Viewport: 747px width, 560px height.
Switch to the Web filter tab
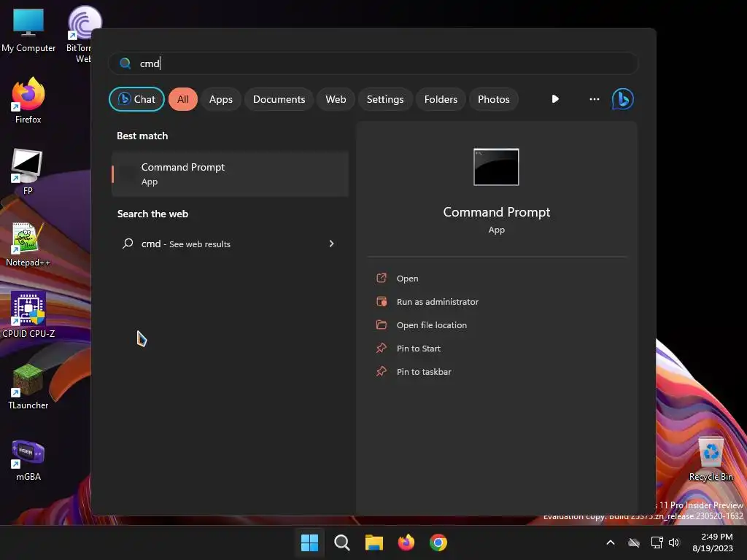click(x=336, y=99)
